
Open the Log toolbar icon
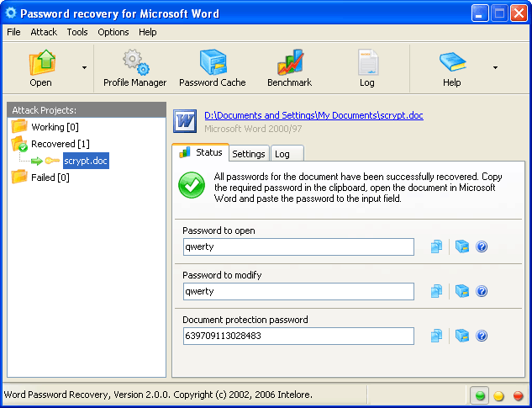tap(367, 68)
